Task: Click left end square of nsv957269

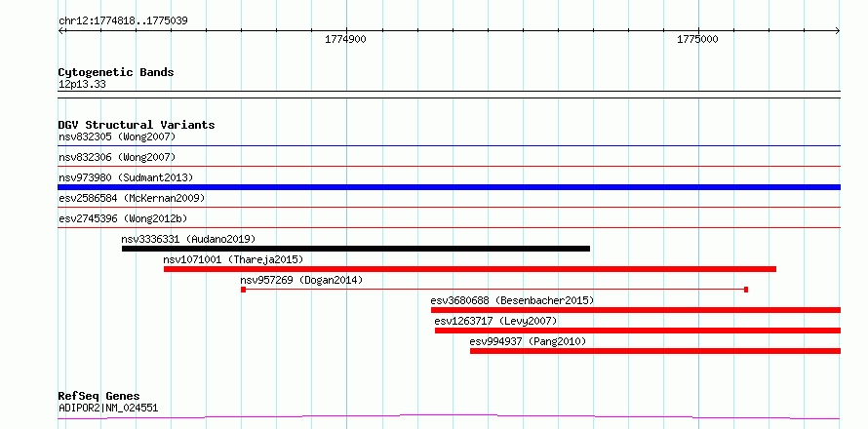Action: (x=244, y=290)
